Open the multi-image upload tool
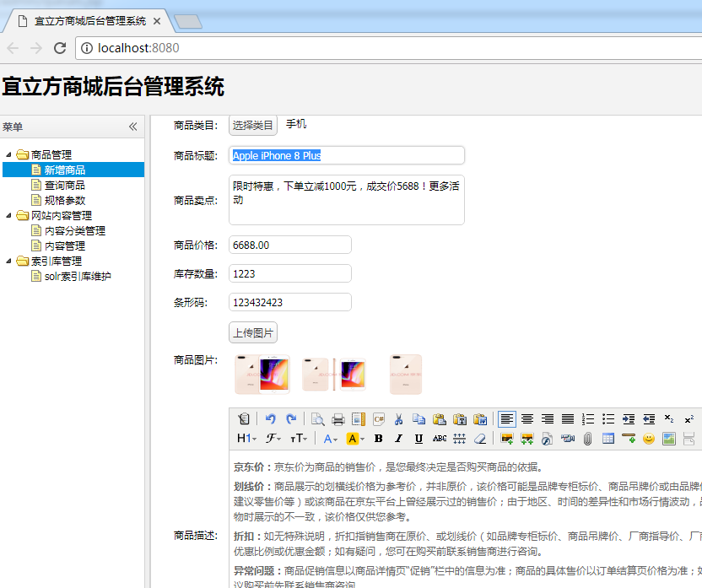This screenshot has width=702, height=588. pos(527,439)
